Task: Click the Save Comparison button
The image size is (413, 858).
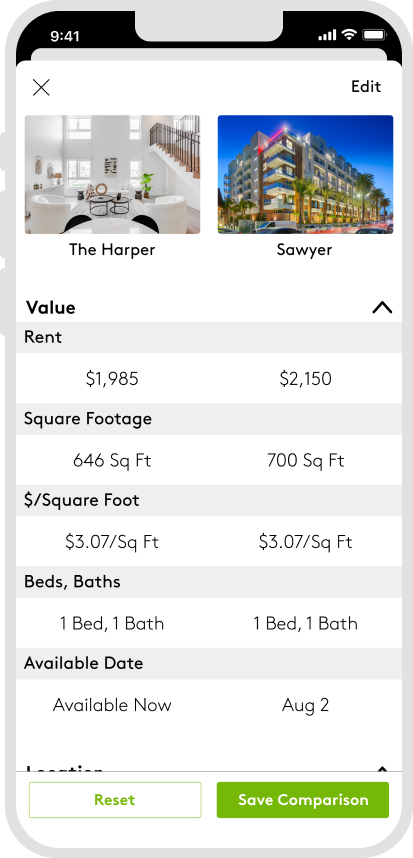Action: click(303, 800)
